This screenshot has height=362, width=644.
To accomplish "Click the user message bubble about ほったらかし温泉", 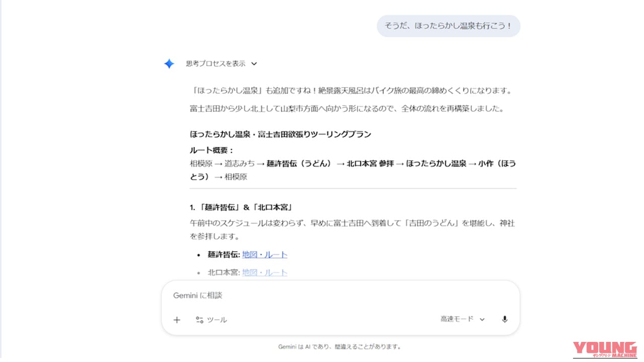I will click(448, 26).
